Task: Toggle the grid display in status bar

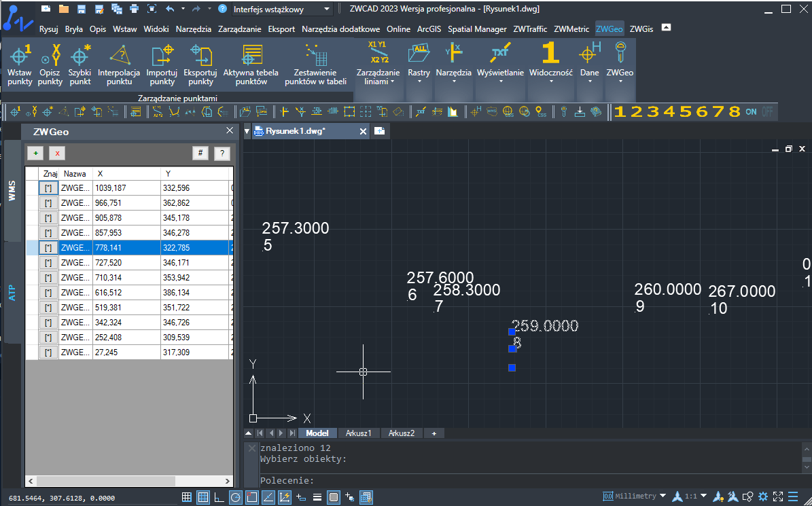Action: pos(187,498)
